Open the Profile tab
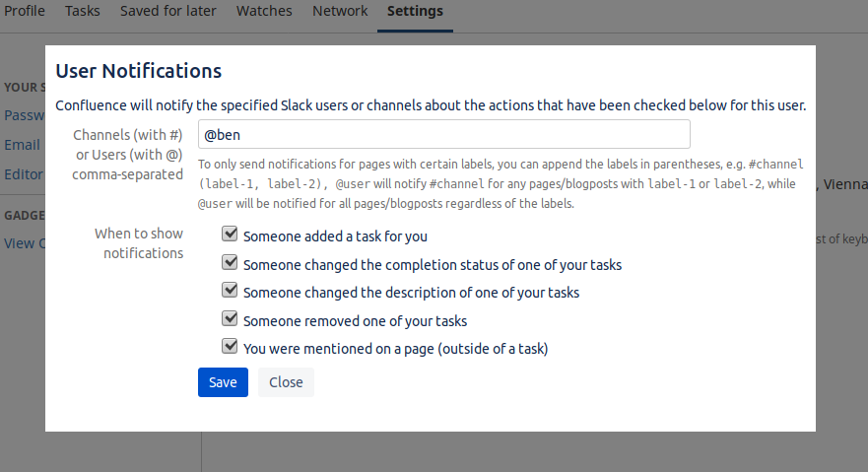The width and height of the screenshot is (868, 472). pos(25,12)
